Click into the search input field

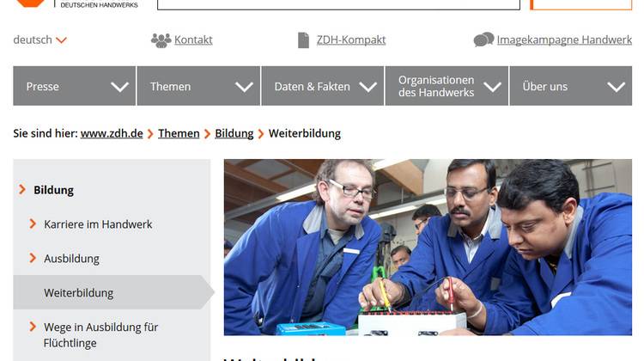tap(339, 4)
